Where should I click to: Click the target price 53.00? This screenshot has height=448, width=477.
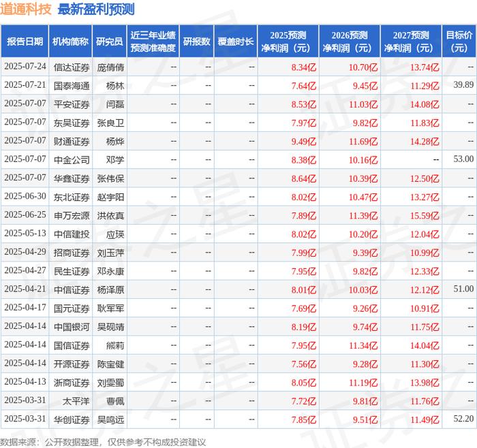pyautogui.click(x=463, y=159)
